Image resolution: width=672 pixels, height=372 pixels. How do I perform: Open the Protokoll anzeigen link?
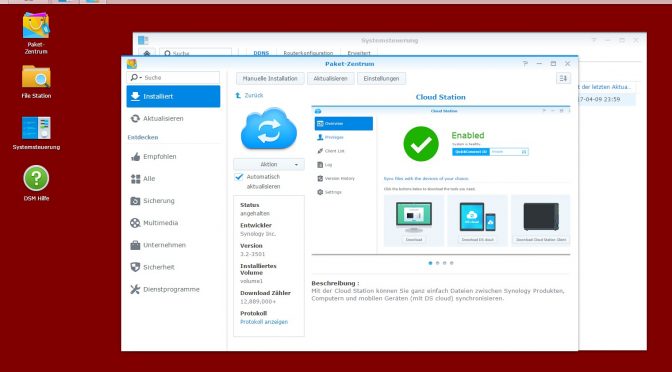pyautogui.click(x=264, y=322)
